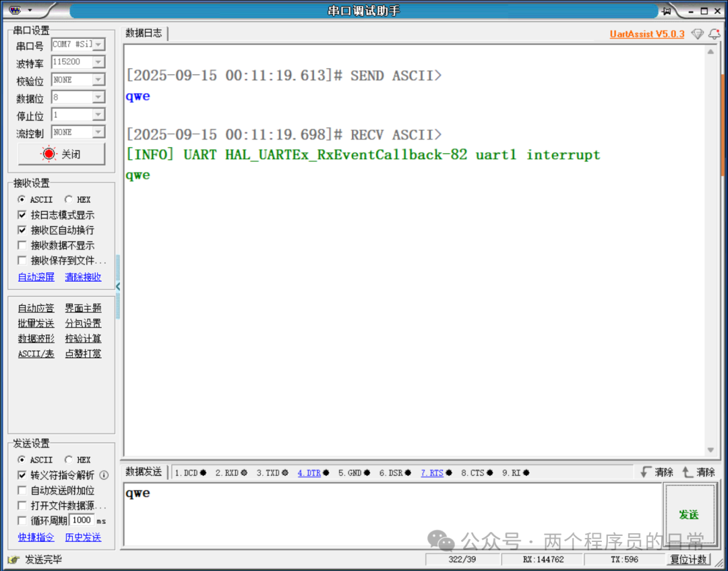The width and height of the screenshot is (728, 571).
Task: Click the diamond icon beside UartAssist version
Action: (698, 34)
